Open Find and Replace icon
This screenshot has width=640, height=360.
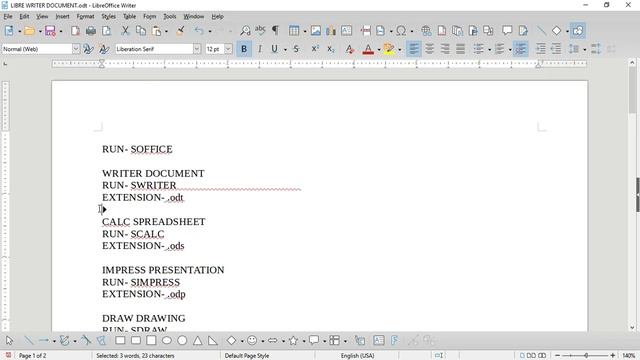coord(245,31)
